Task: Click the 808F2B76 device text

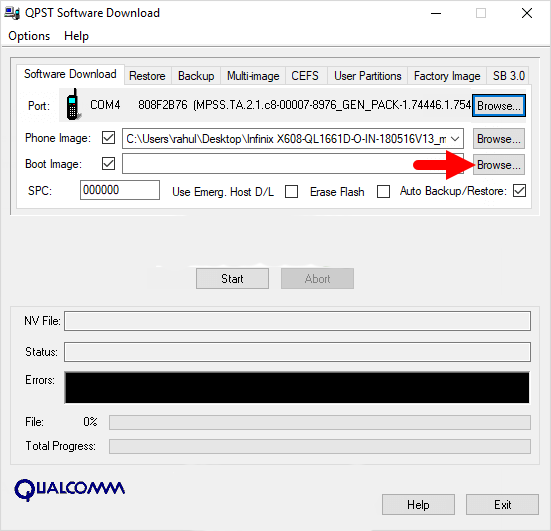Action: coord(163,105)
